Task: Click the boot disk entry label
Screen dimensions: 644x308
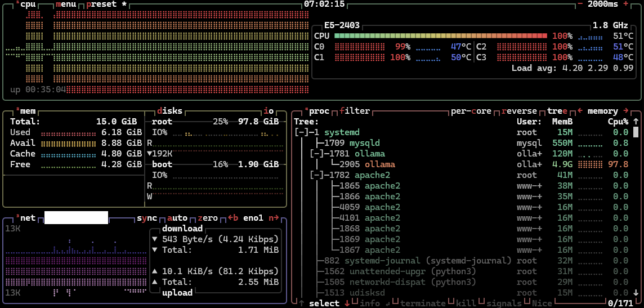Action: (x=162, y=164)
